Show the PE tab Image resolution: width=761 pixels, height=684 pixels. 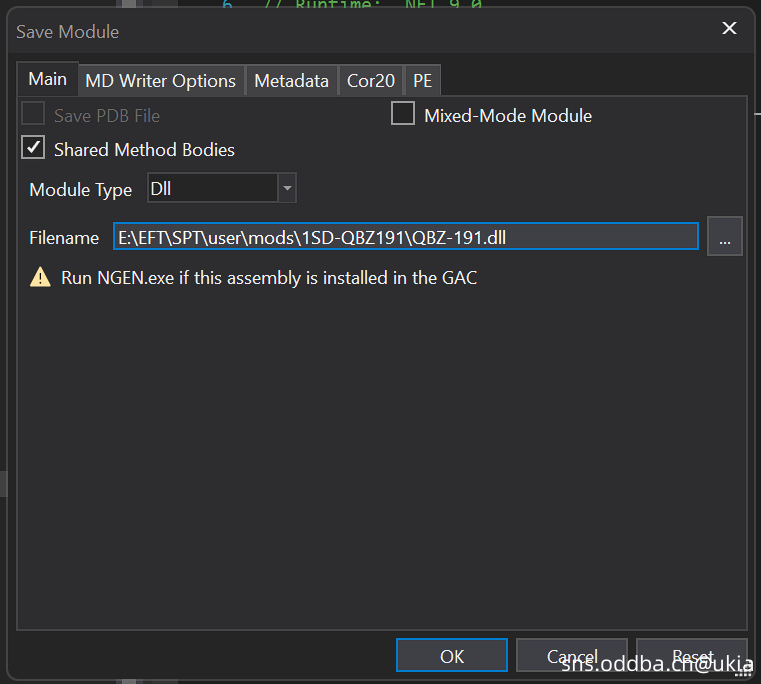point(422,81)
